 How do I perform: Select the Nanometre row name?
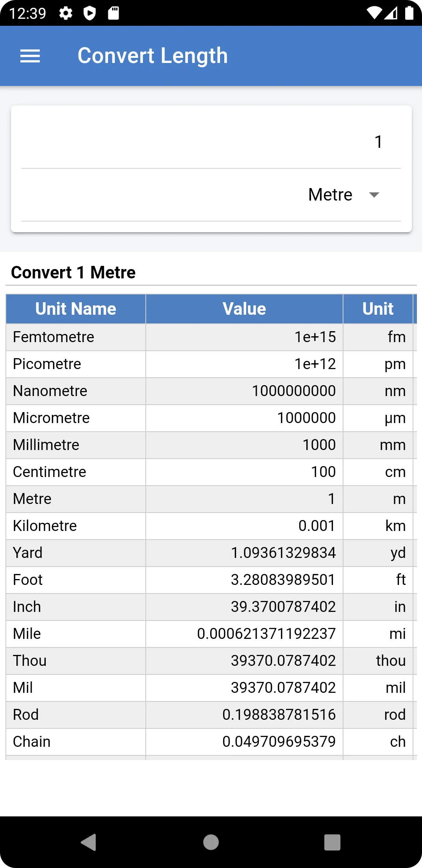[50, 391]
